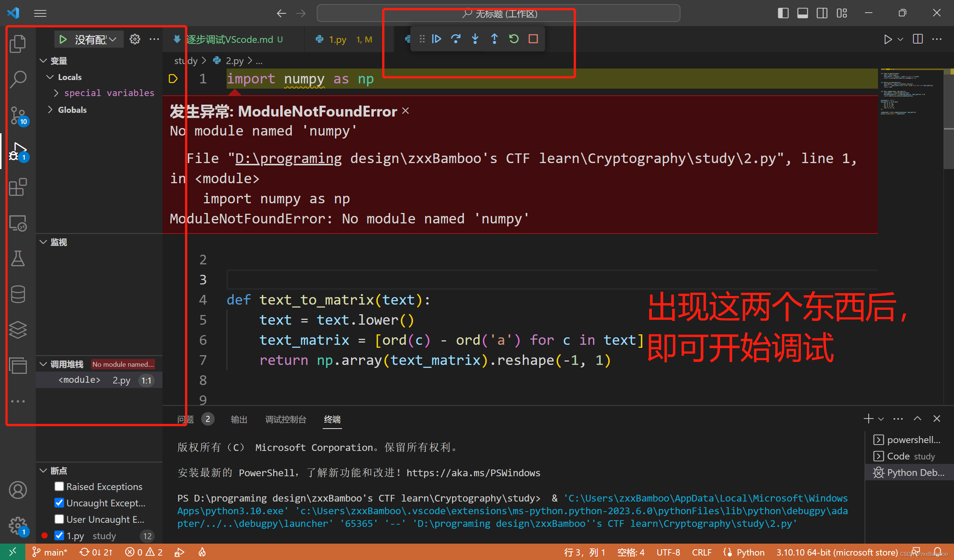
Task: Click the Restart debug icon
Action: pyautogui.click(x=514, y=39)
